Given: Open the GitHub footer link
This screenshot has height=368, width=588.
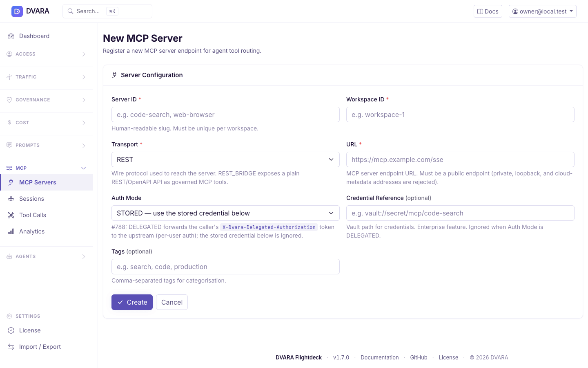Looking at the screenshot, I should (x=419, y=357).
